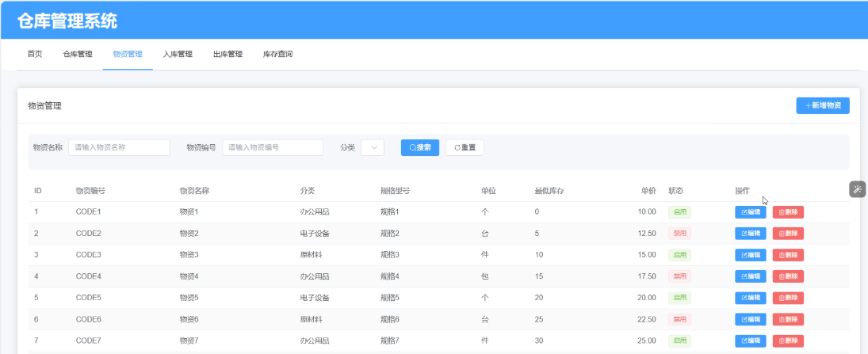Delete the CODE5 row
This screenshot has height=354, width=868.
point(788,298)
